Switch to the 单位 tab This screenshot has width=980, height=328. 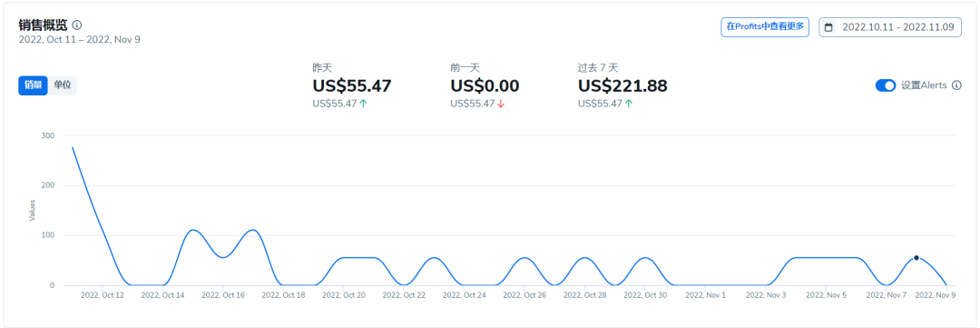point(62,85)
